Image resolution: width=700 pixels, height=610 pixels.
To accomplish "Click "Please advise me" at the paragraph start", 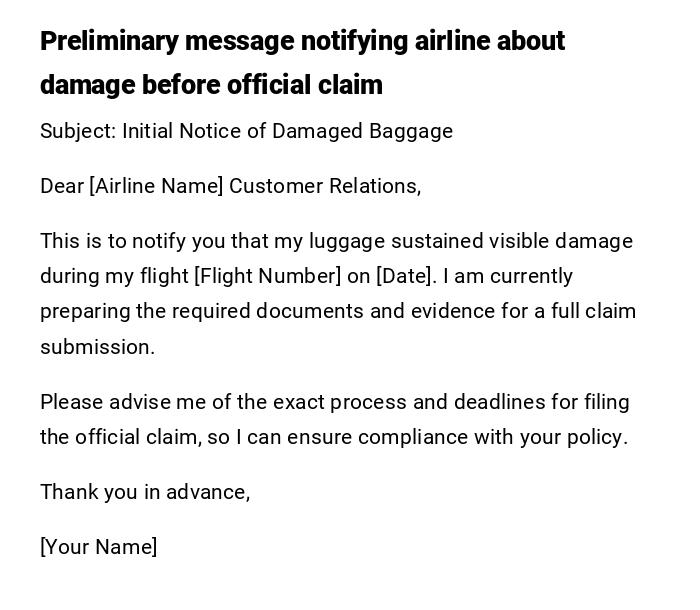I will (105, 402).
